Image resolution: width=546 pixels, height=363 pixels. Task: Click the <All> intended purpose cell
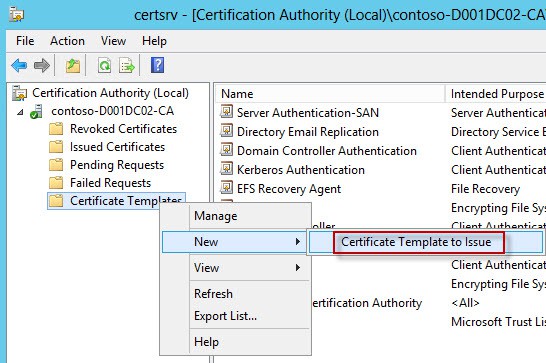click(465, 303)
